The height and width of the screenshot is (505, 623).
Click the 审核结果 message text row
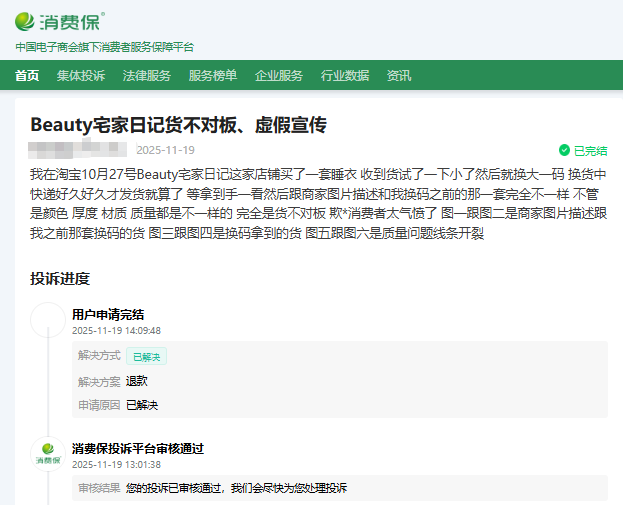pos(236,488)
